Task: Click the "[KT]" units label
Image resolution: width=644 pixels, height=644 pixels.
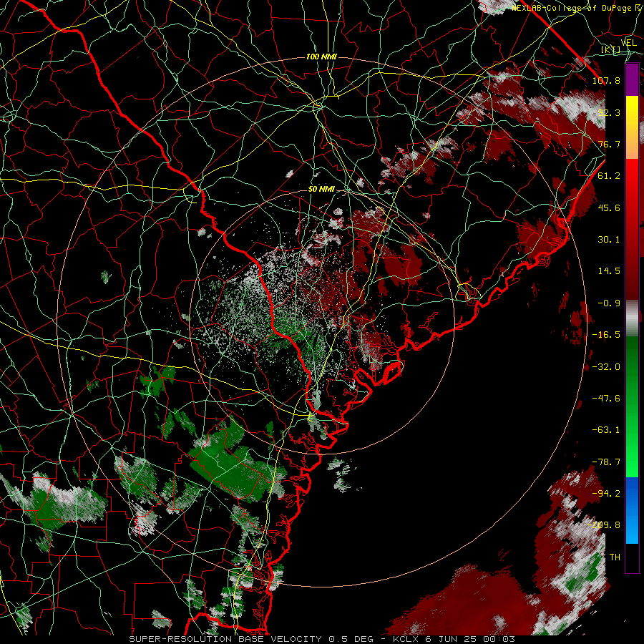Action: [611, 50]
